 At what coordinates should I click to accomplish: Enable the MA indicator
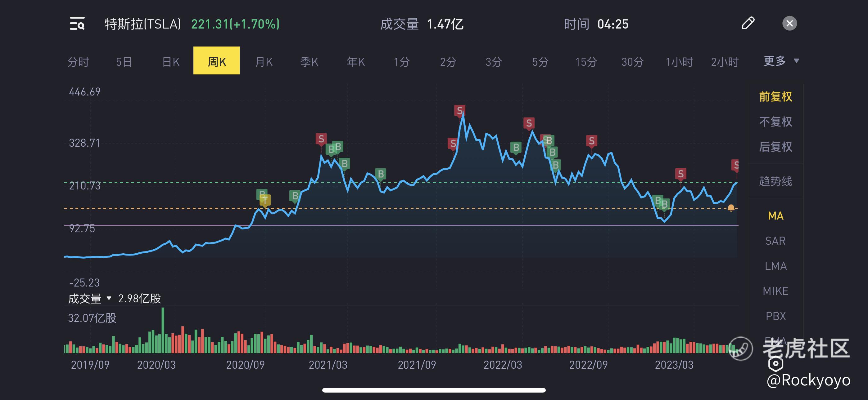[775, 216]
